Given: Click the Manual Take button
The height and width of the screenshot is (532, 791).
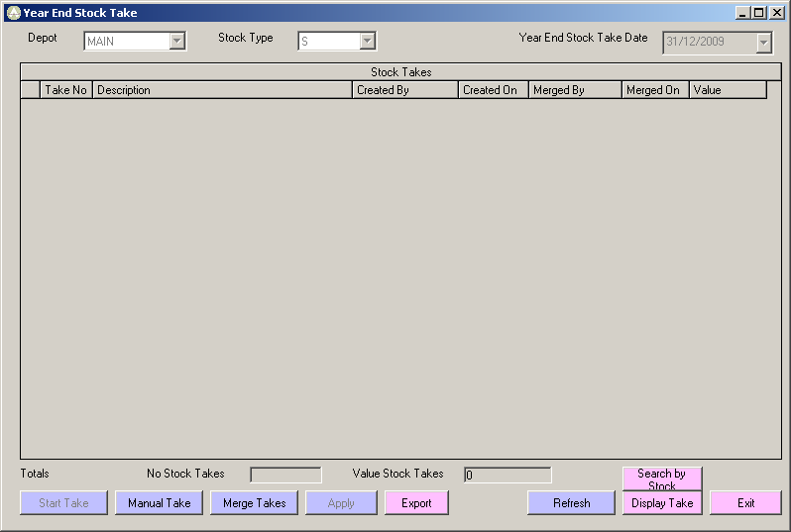Looking at the screenshot, I should click(159, 502).
